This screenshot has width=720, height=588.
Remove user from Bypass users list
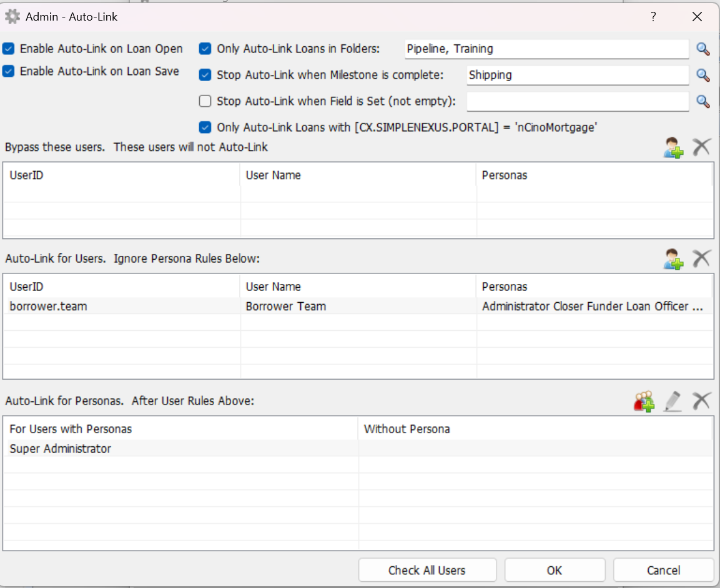click(x=702, y=148)
